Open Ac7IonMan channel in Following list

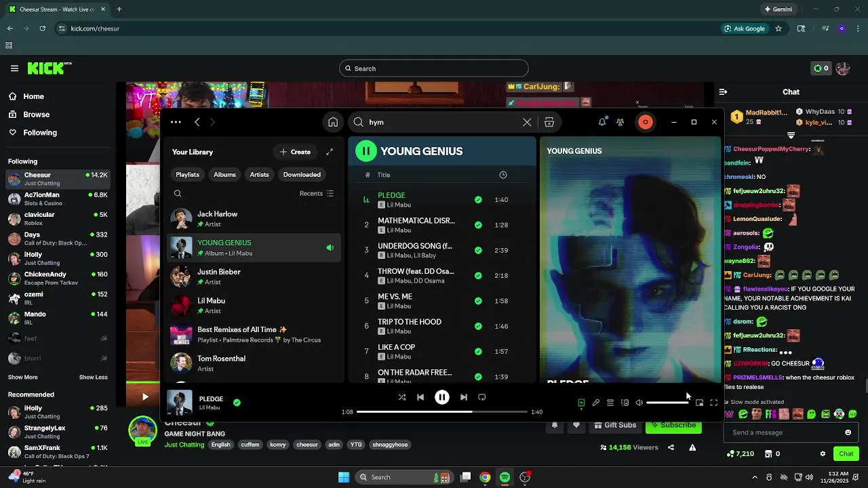[x=58, y=199]
